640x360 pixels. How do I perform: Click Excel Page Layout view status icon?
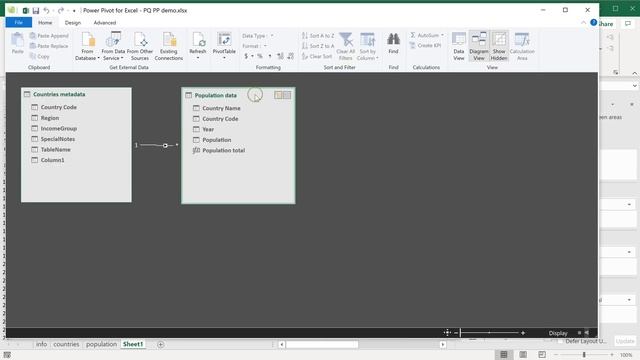click(523, 355)
